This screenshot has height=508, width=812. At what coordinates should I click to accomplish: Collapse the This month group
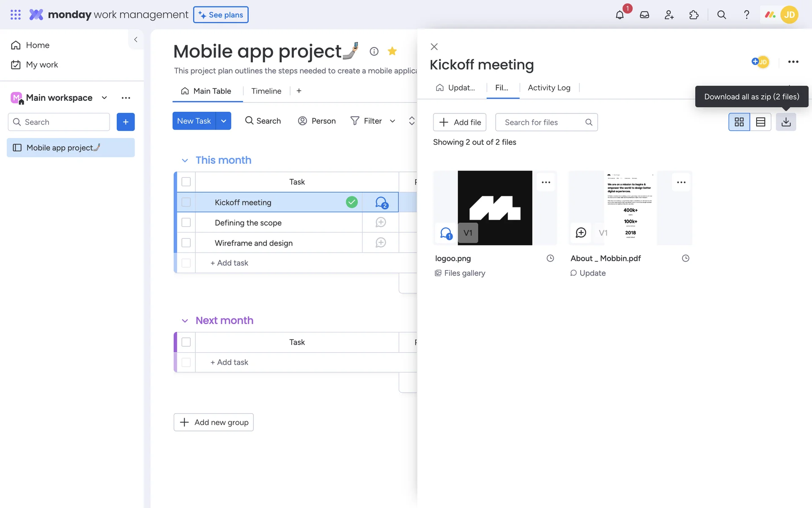[185, 160]
